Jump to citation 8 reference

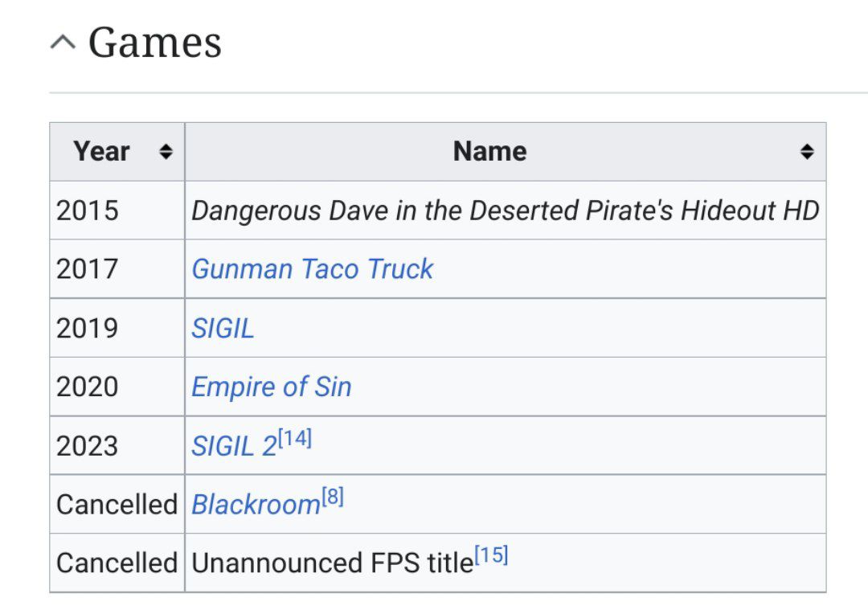[333, 497]
